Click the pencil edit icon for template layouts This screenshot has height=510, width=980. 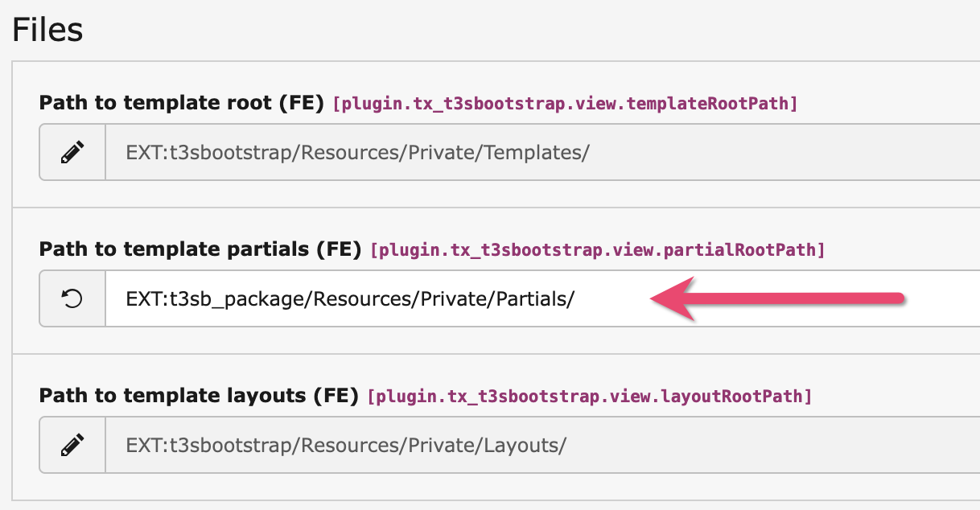pyautogui.click(x=72, y=444)
